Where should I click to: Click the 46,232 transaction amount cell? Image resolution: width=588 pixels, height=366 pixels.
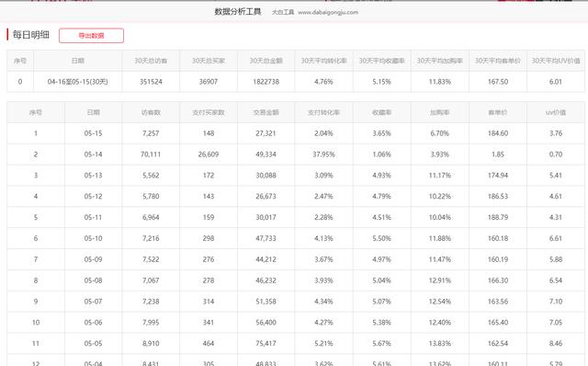266,280
